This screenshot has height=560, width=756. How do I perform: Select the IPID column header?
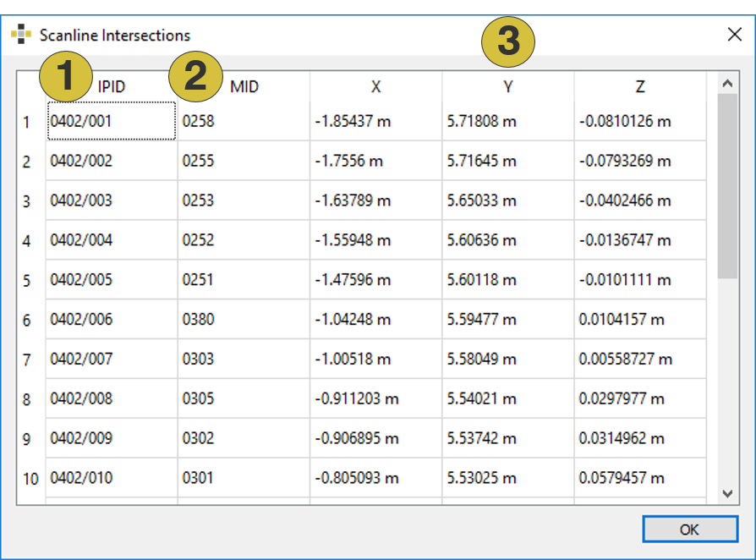click(112, 86)
